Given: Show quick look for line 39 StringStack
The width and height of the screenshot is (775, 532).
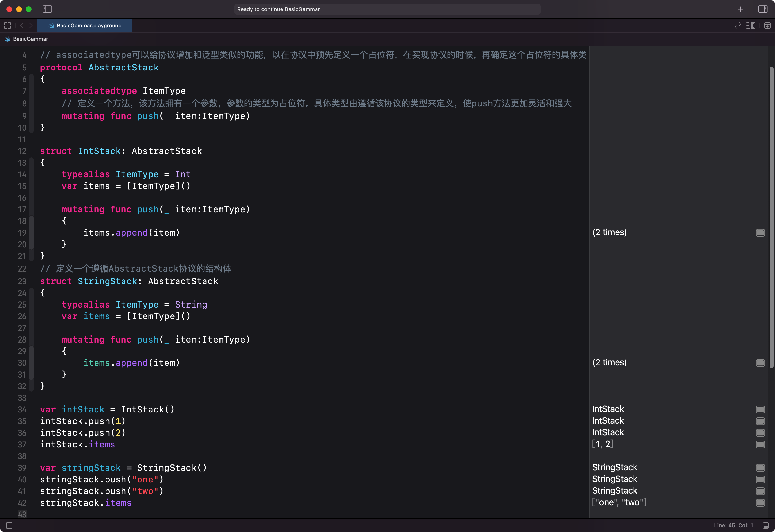Looking at the screenshot, I should coord(760,468).
